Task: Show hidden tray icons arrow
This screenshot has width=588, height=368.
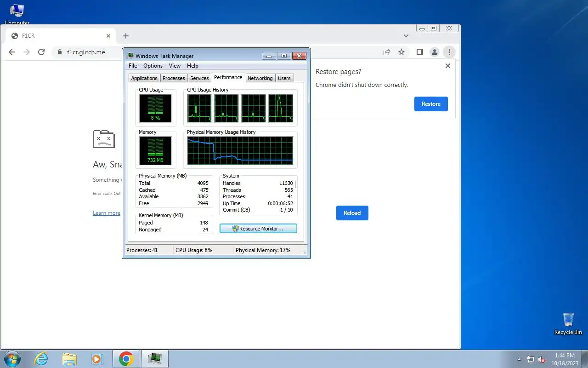Action: click(x=520, y=359)
